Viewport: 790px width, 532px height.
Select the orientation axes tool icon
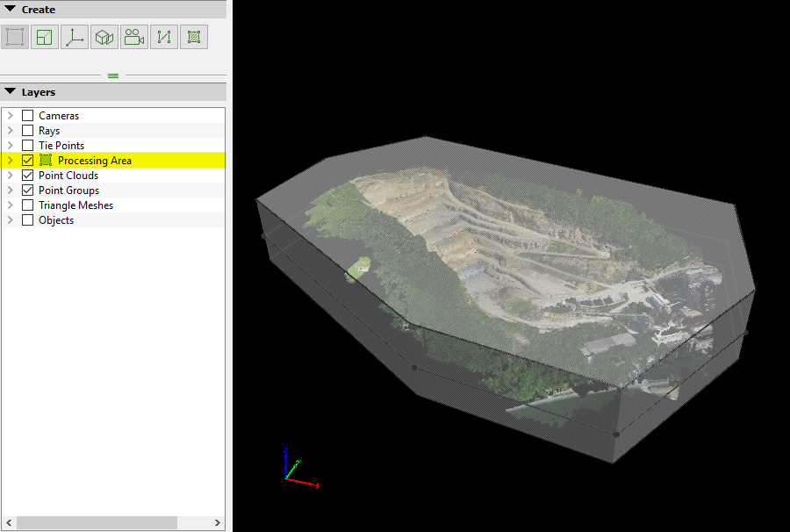pyautogui.click(x=75, y=37)
